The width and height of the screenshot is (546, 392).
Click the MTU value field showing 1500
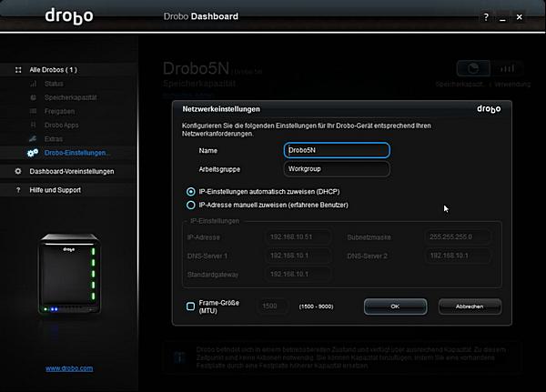(x=273, y=307)
